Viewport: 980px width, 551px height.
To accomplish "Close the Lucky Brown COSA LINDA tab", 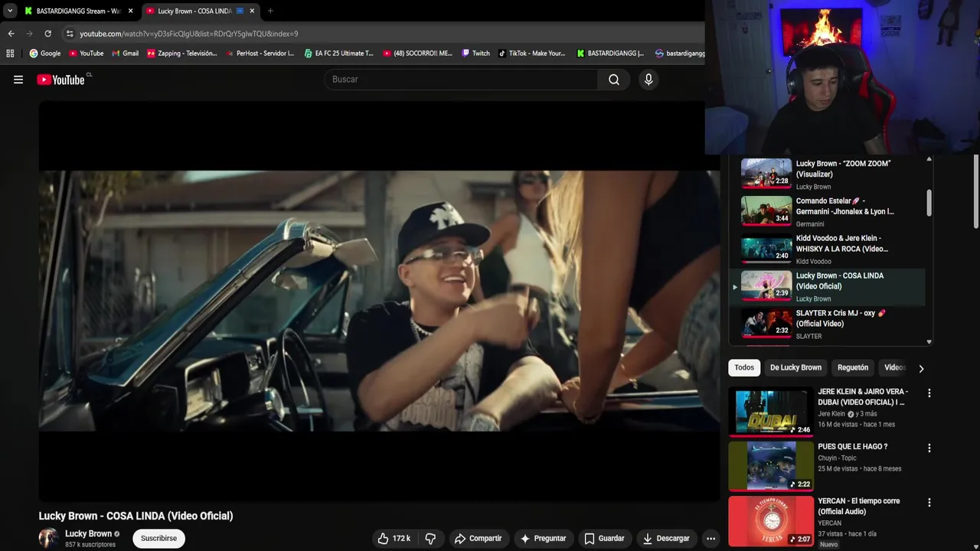I will [252, 11].
